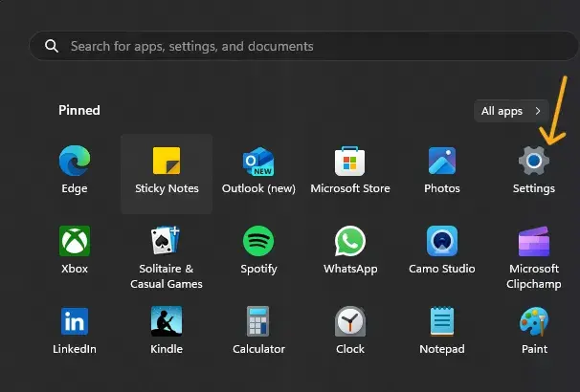Open the Settings gear icon

point(534,161)
